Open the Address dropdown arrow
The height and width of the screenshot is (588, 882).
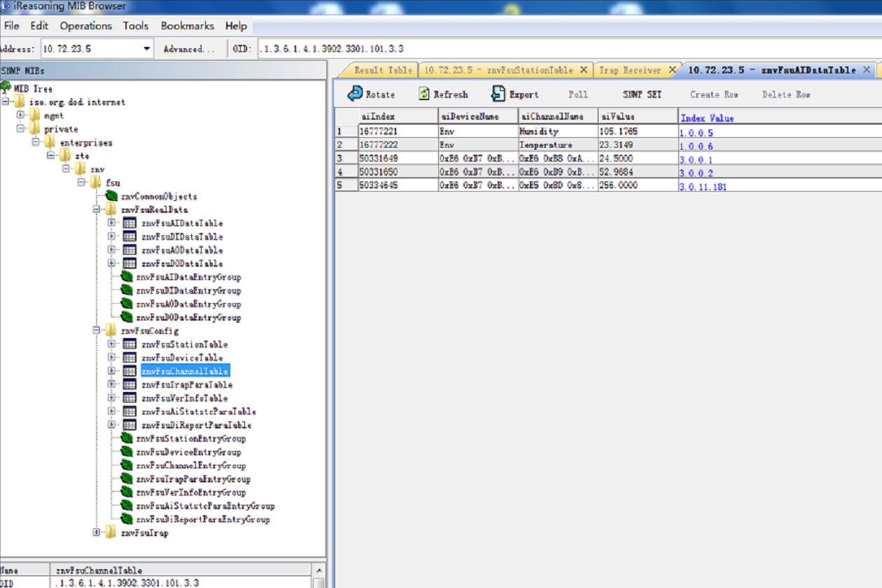(x=147, y=49)
